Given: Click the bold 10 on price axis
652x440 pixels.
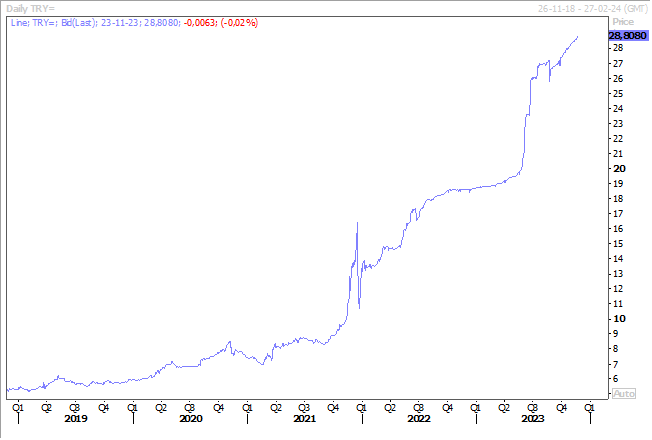Looking at the screenshot, I should (x=617, y=319).
